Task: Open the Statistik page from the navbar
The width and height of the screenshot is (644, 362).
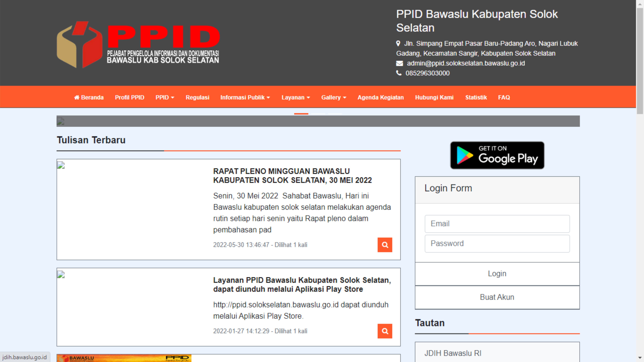Action: (x=476, y=98)
